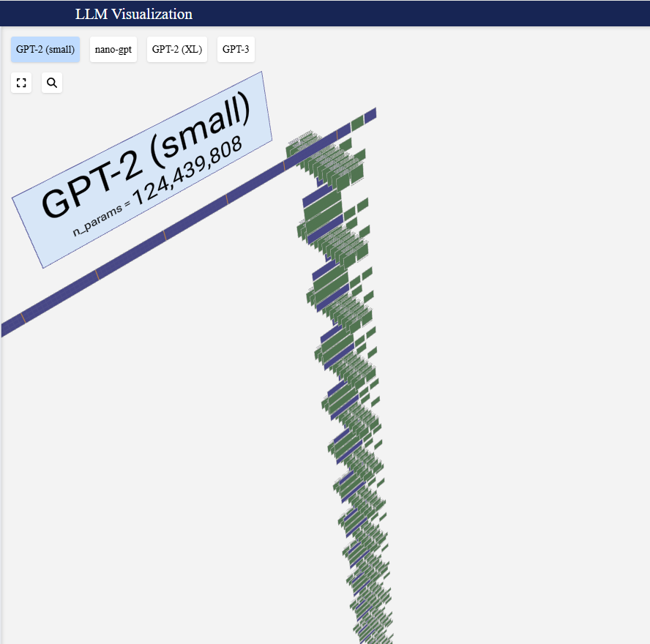650x644 pixels.
Task: Click the fullscreen expand icon
Action: [x=21, y=83]
